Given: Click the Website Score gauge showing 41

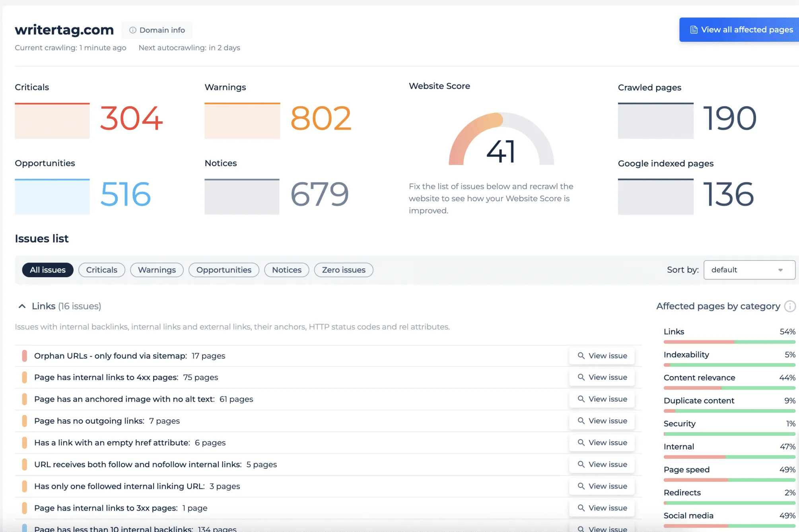Looking at the screenshot, I should [x=501, y=139].
